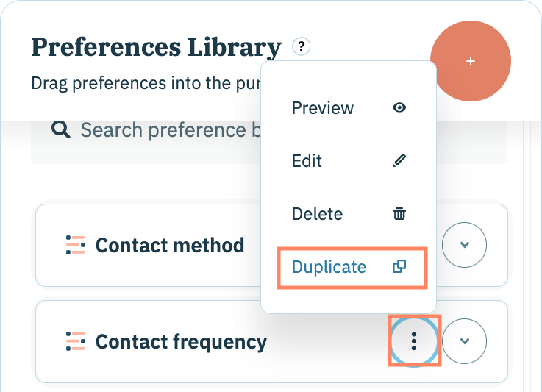
Task: Choose Edit in the context menu
Action: (307, 161)
